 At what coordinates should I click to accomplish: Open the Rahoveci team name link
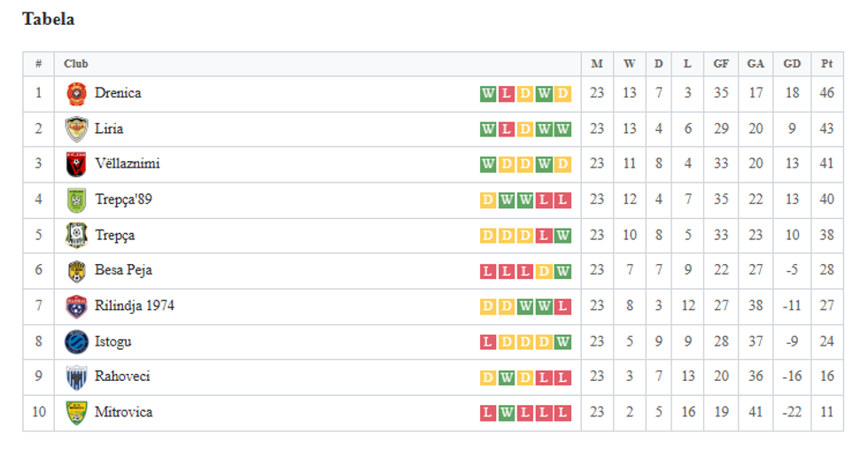coord(122,377)
